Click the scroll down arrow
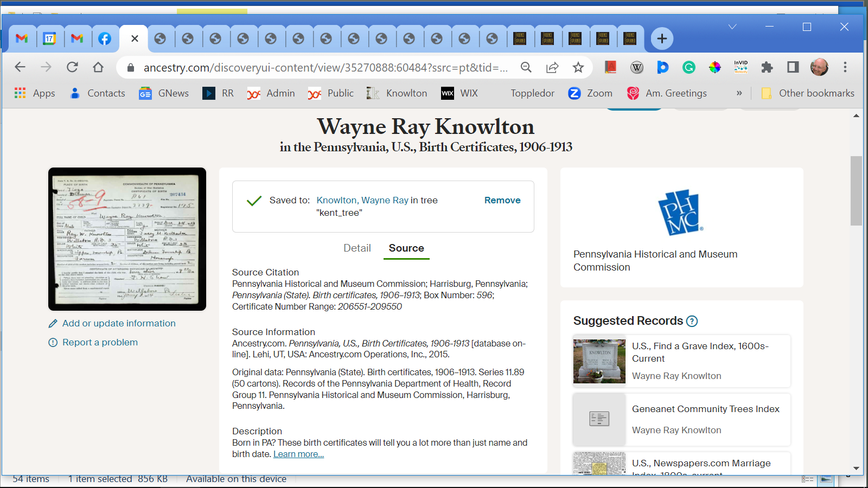 click(856, 468)
